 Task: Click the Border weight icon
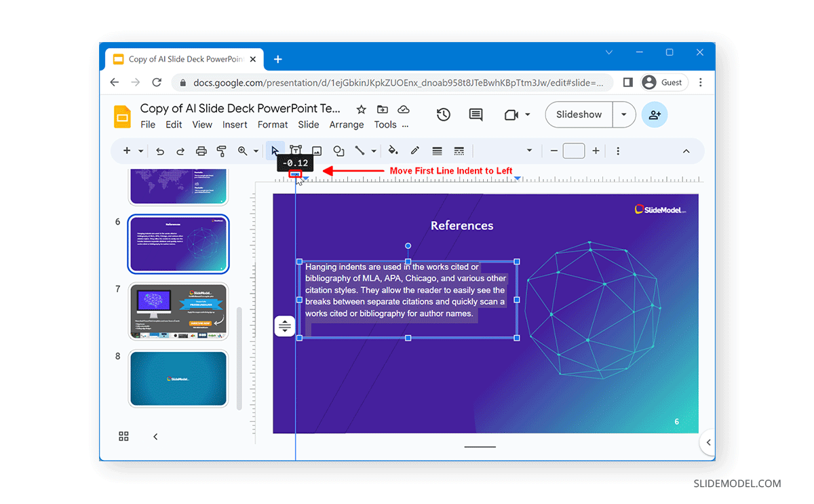click(x=437, y=151)
